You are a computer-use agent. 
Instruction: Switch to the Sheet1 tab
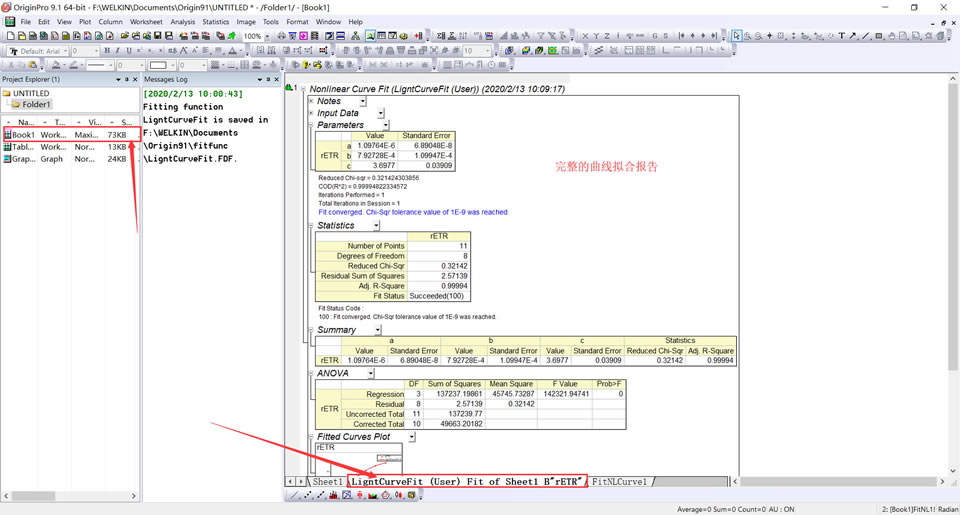click(327, 482)
